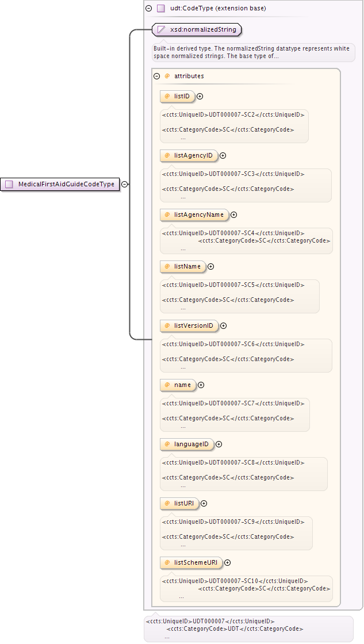The height and width of the screenshot is (644, 364).
Task: Expand the listName attribute
Action: (x=211, y=267)
